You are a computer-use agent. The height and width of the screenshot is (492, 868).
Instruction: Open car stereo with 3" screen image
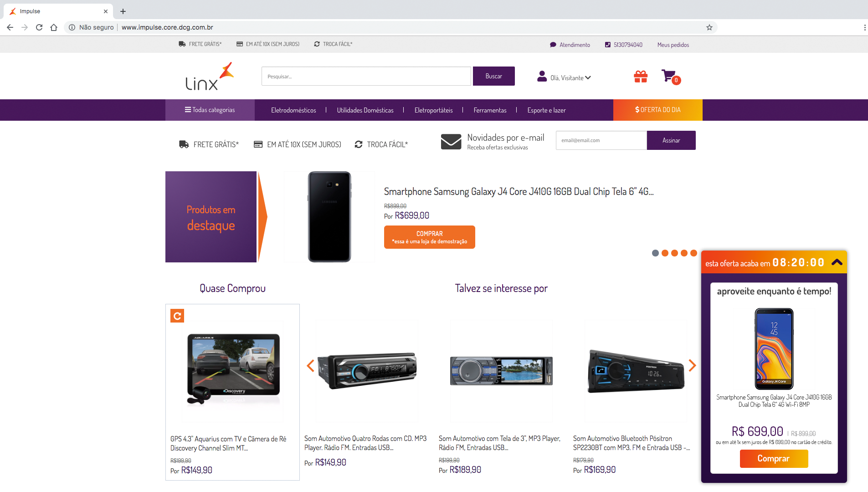(x=501, y=371)
